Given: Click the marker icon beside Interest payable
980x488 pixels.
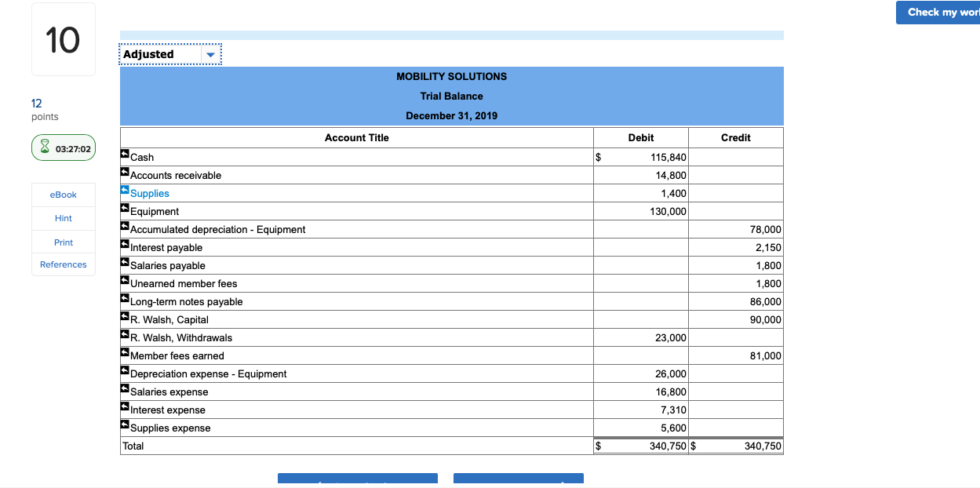Looking at the screenshot, I should point(123,243).
